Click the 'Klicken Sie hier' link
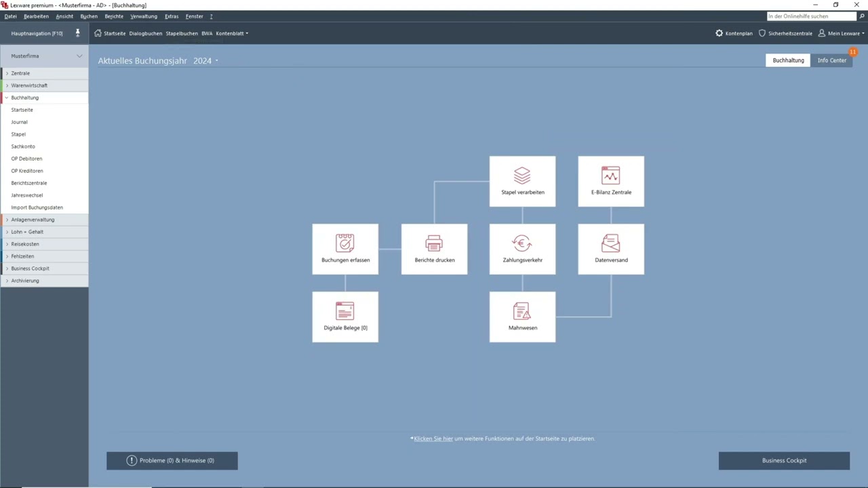This screenshot has height=488, width=868. point(433,439)
